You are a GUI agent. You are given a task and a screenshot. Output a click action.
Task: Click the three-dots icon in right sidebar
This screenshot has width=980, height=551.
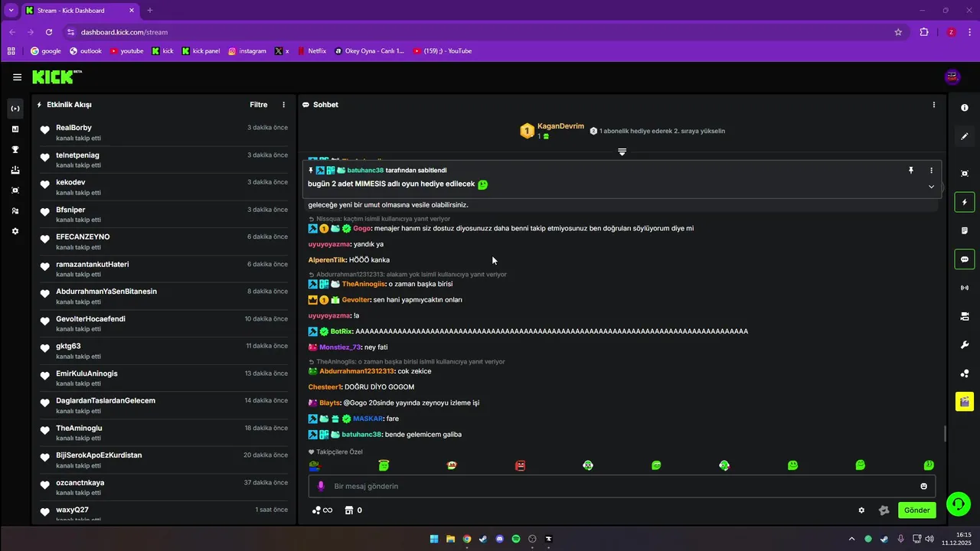965,373
